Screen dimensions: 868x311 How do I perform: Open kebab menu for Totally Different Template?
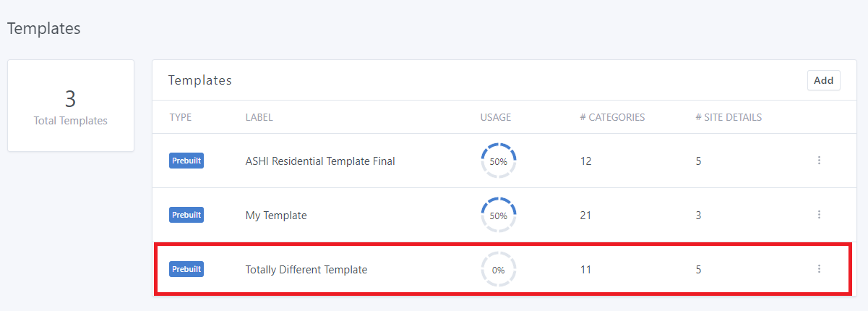(819, 269)
